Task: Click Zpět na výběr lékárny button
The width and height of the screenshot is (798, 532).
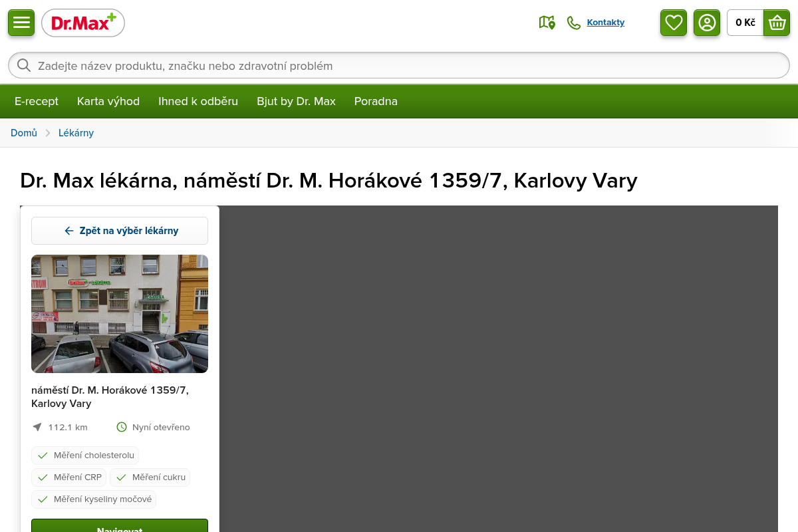Action: pos(120,231)
